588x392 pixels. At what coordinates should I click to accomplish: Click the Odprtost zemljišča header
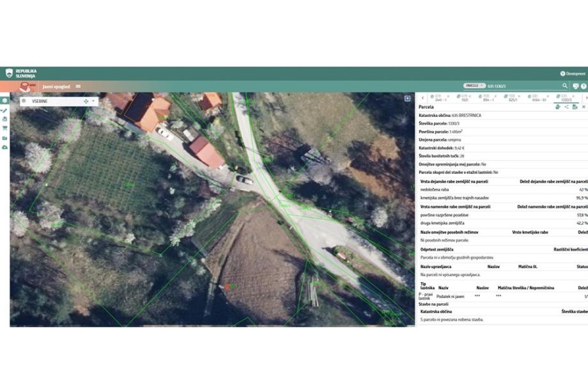(x=437, y=249)
